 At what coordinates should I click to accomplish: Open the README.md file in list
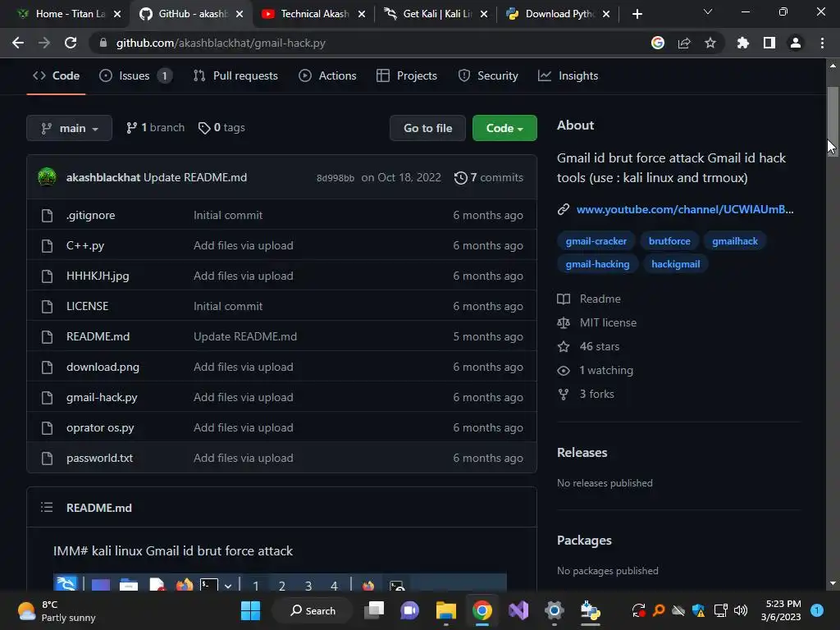tap(98, 336)
